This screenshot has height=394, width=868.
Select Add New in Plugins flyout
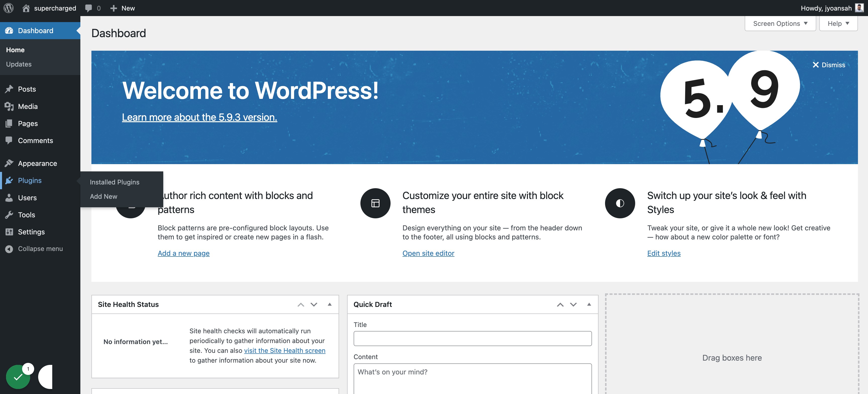click(103, 196)
